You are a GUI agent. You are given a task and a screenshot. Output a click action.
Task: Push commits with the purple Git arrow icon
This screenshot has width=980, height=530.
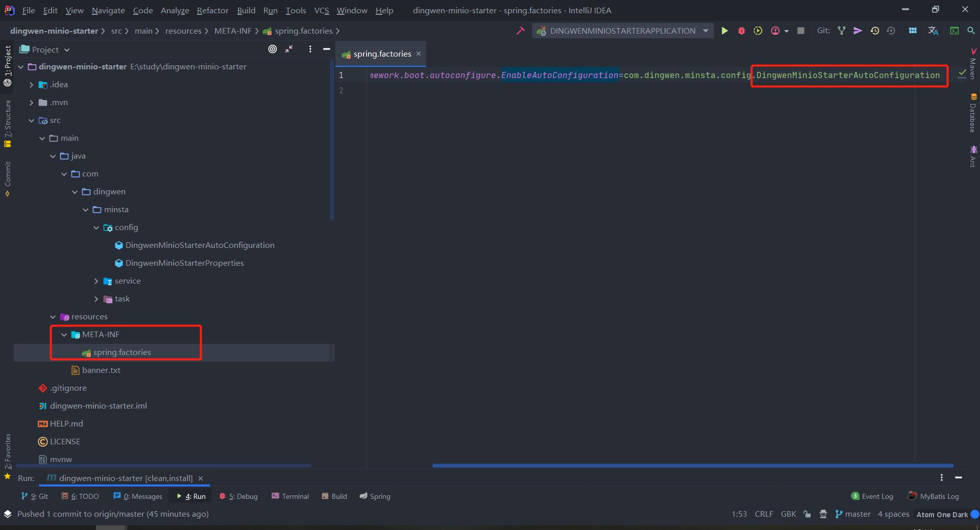pyautogui.click(x=858, y=31)
